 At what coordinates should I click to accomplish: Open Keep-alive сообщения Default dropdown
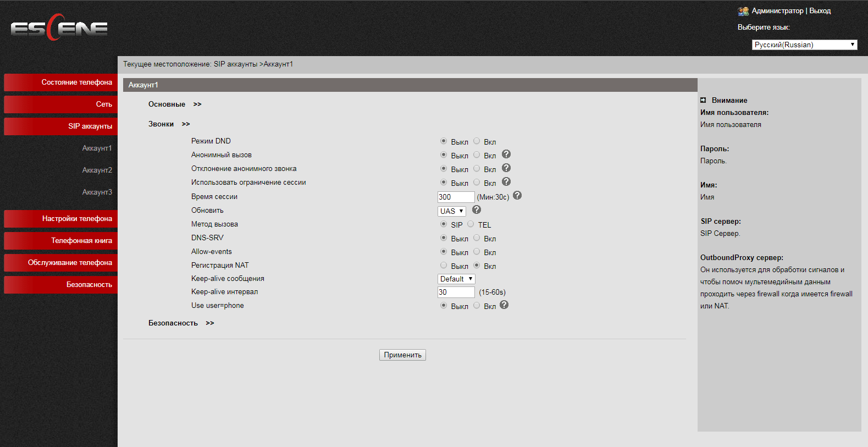(456, 279)
